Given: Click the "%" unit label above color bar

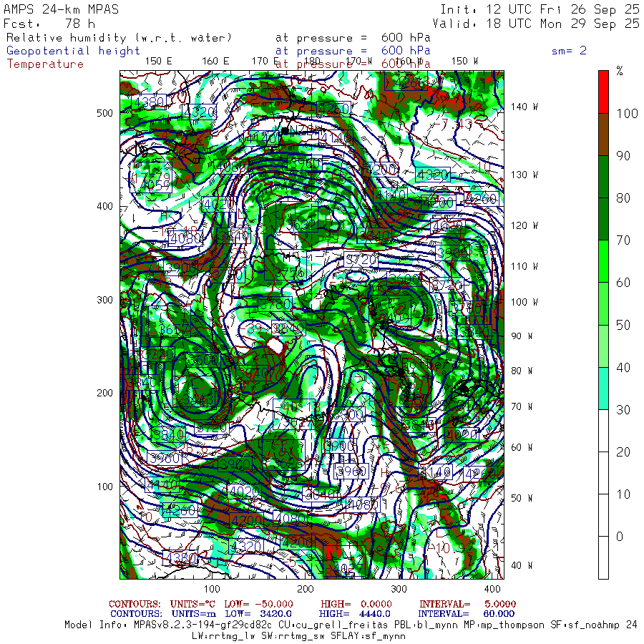Looking at the screenshot, I should (620, 71).
